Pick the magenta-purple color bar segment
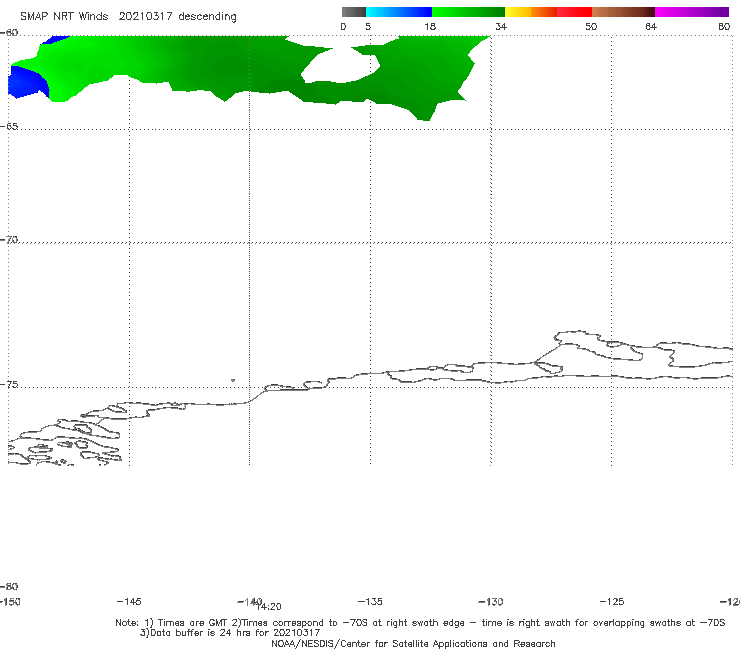740x650 pixels. point(692,12)
